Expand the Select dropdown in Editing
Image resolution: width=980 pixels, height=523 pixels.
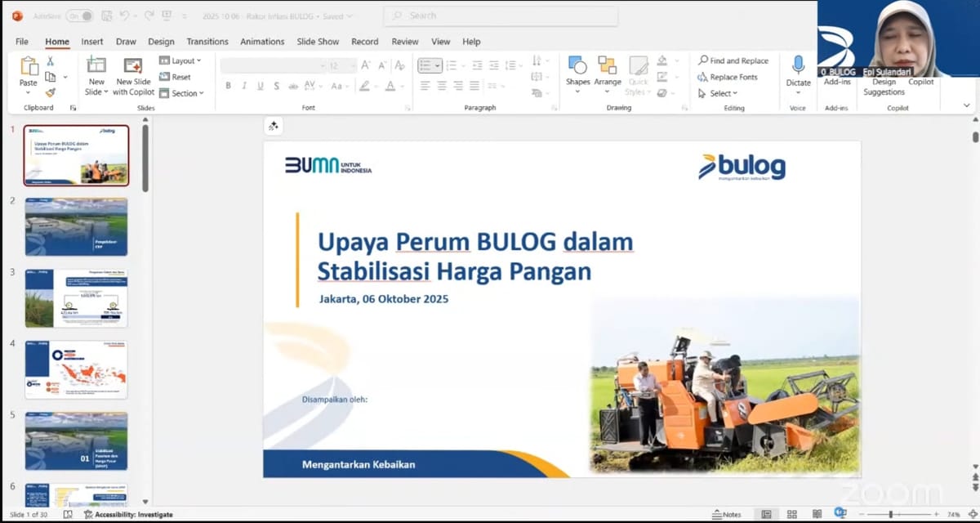(x=718, y=93)
